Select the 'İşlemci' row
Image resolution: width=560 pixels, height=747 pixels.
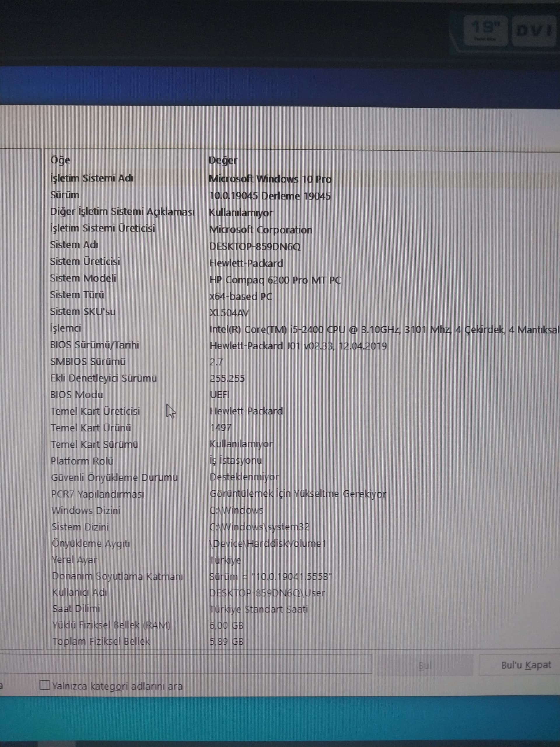click(x=66, y=328)
